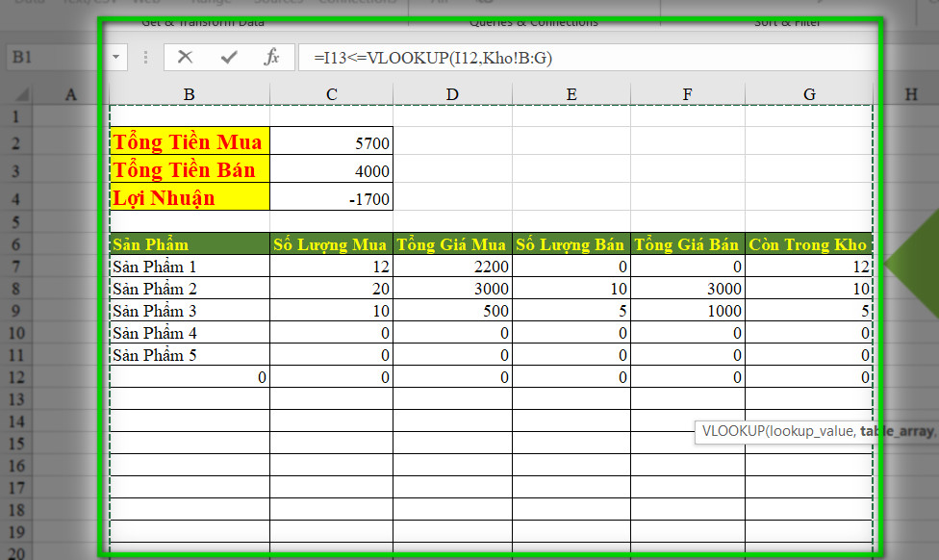Click the "Tổng Tiền Bán" cell
This screenshot has width=939, height=560.
point(190,169)
